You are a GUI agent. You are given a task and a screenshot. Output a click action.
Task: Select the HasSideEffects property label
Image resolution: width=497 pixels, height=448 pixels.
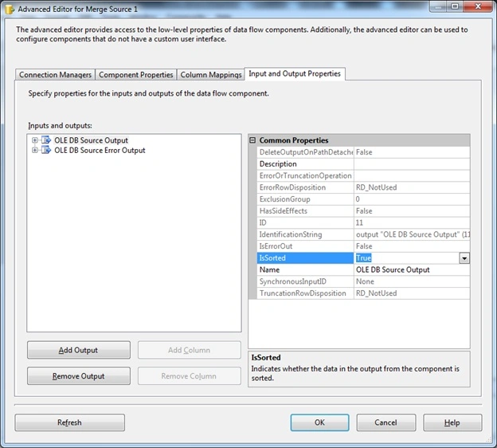pyautogui.click(x=305, y=210)
